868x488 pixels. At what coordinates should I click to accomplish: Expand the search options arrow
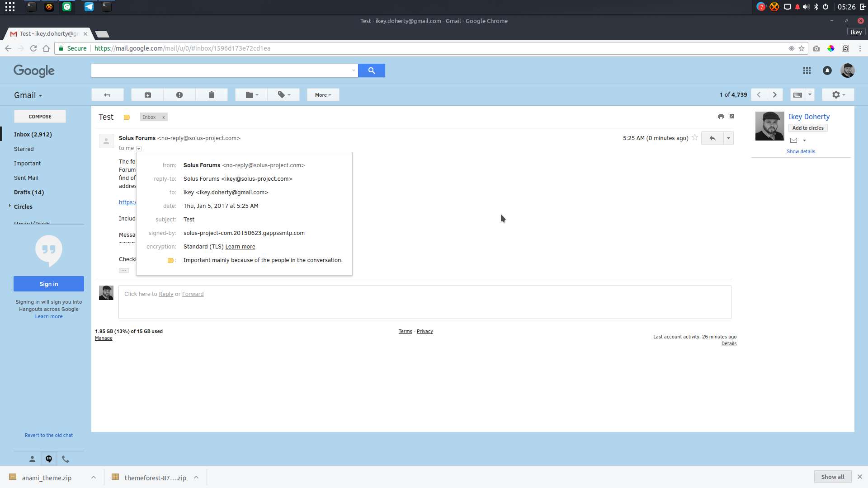[354, 70]
